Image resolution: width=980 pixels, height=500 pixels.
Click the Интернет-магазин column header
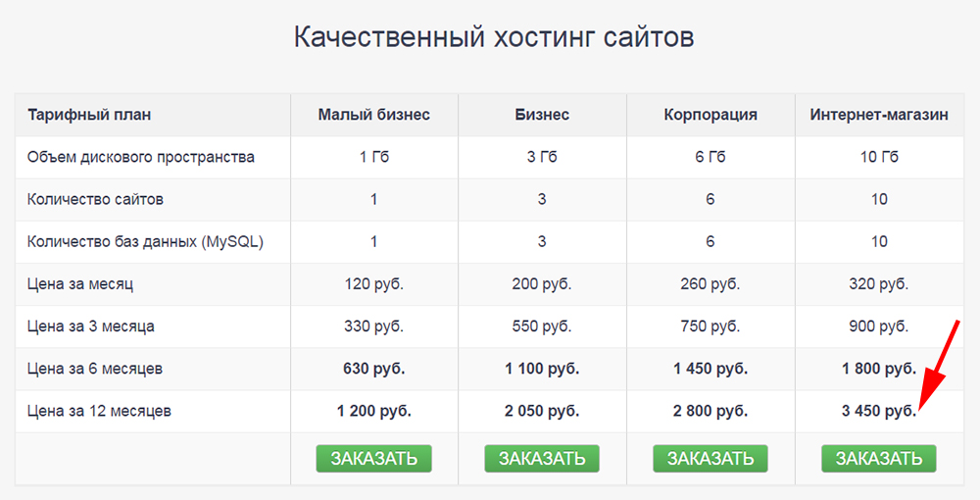click(x=879, y=115)
